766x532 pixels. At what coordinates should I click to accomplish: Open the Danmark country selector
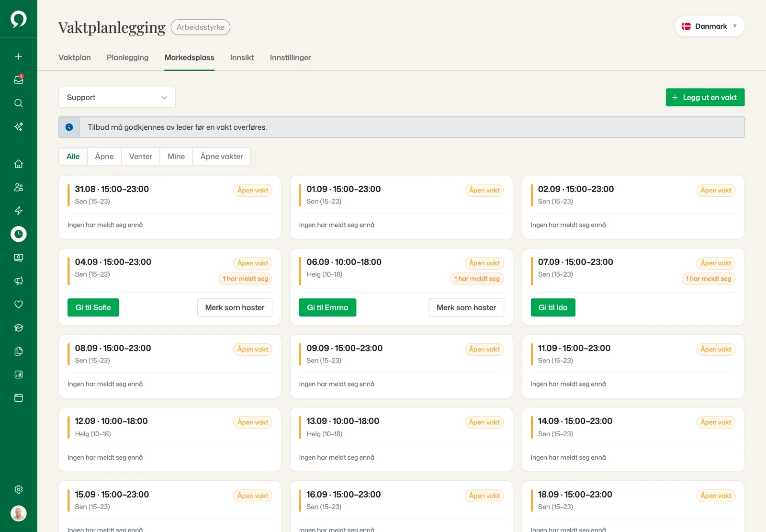pos(710,26)
